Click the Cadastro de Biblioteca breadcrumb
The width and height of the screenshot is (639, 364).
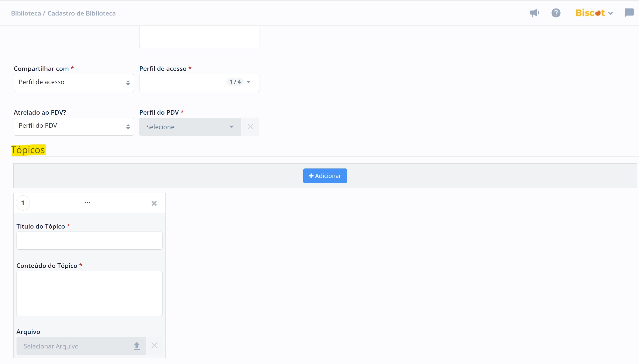82,13
